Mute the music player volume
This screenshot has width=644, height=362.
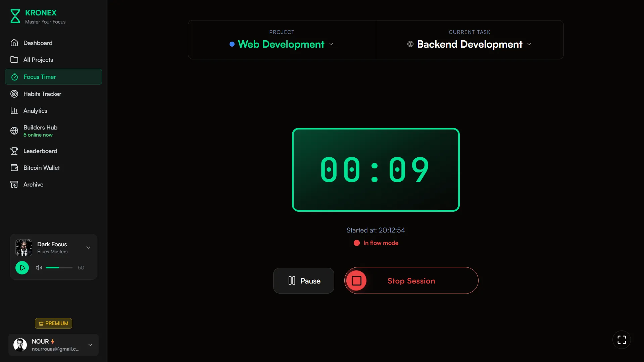click(39, 267)
